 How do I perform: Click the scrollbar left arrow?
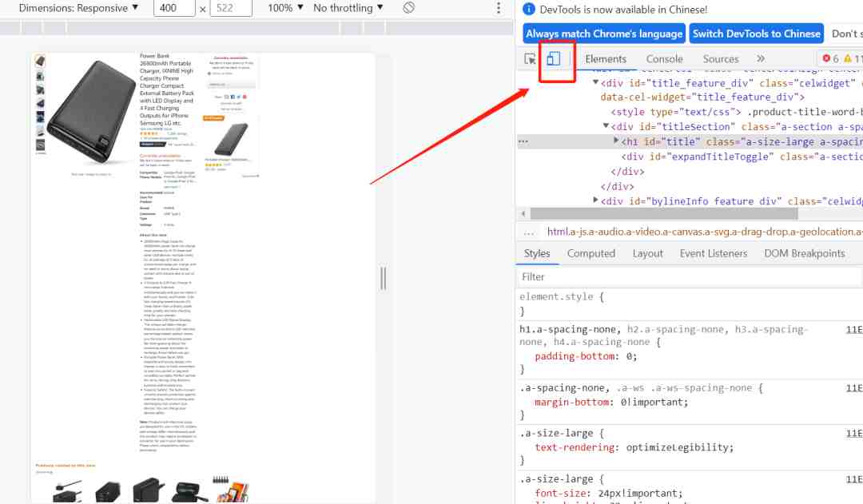(x=523, y=213)
